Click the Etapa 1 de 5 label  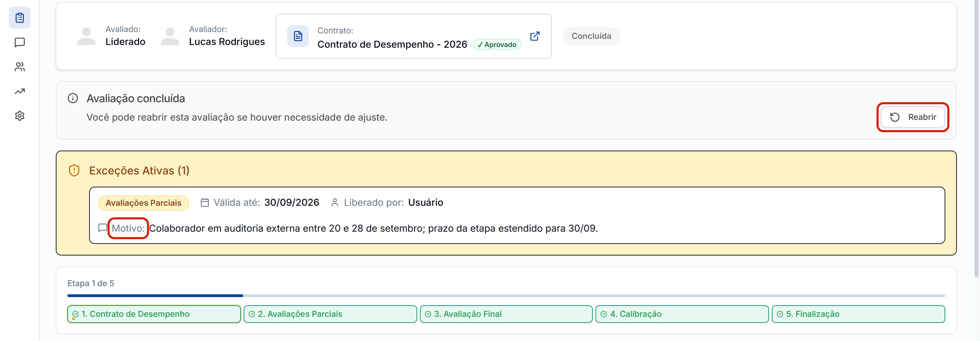coord(91,283)
